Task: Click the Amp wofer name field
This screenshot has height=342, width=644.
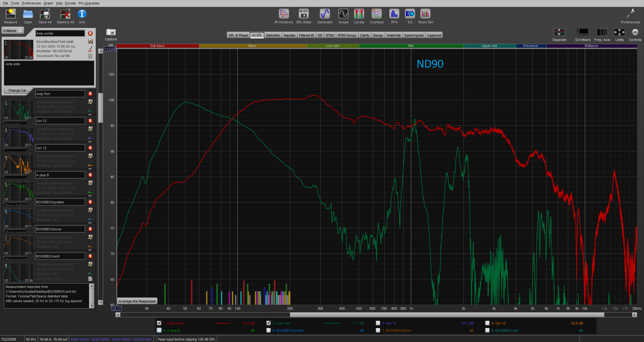Action: pos(60,33)
